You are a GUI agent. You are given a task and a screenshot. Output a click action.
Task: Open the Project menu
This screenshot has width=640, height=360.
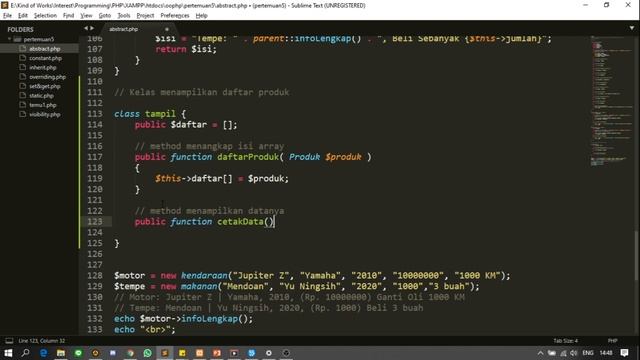coord(145,16)
